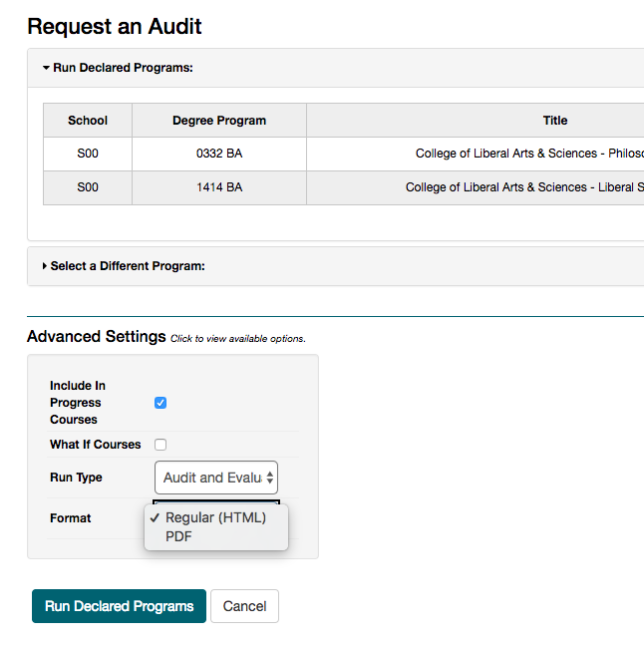Click 'Click to view available options' text
This screenshot has width=644, height=645.
click(x=237, y=339)
